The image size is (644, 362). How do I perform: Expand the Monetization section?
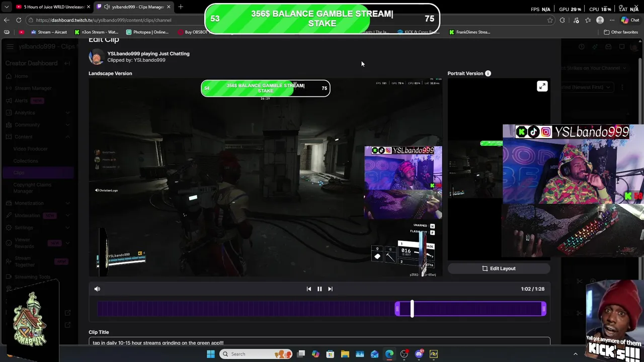click(x=38, y=203)
